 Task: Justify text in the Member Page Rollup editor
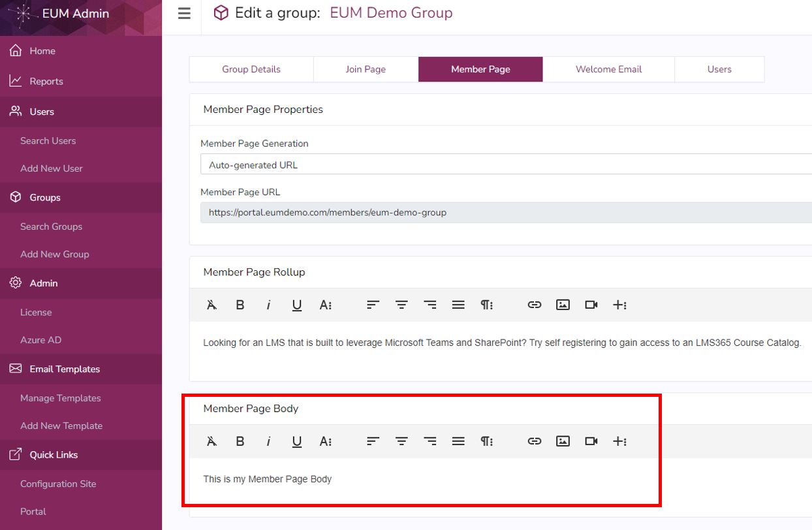click(458, 304)
